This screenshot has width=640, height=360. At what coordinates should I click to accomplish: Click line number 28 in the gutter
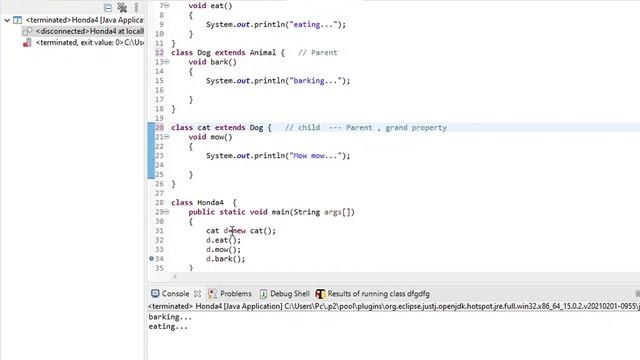(x=159, y=203)
